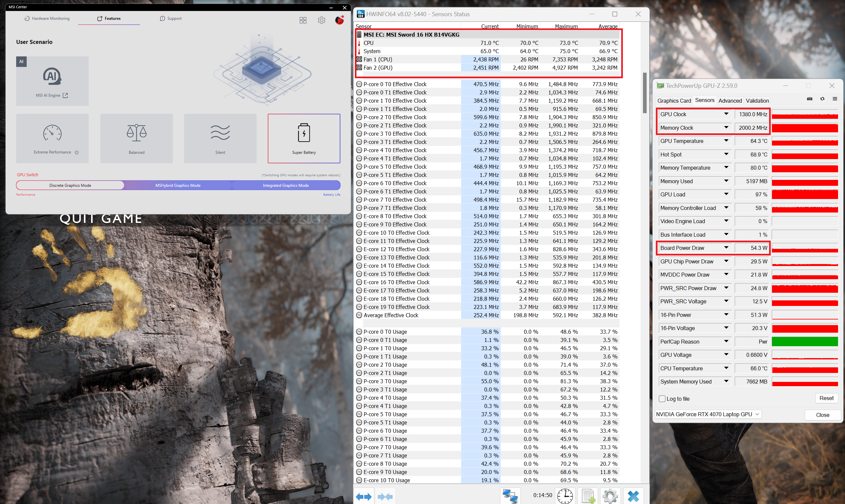Click Fan 1 (CPU) sensor row icon
The height and width of the screenshot is (504, 845).
tap(359, 59)
